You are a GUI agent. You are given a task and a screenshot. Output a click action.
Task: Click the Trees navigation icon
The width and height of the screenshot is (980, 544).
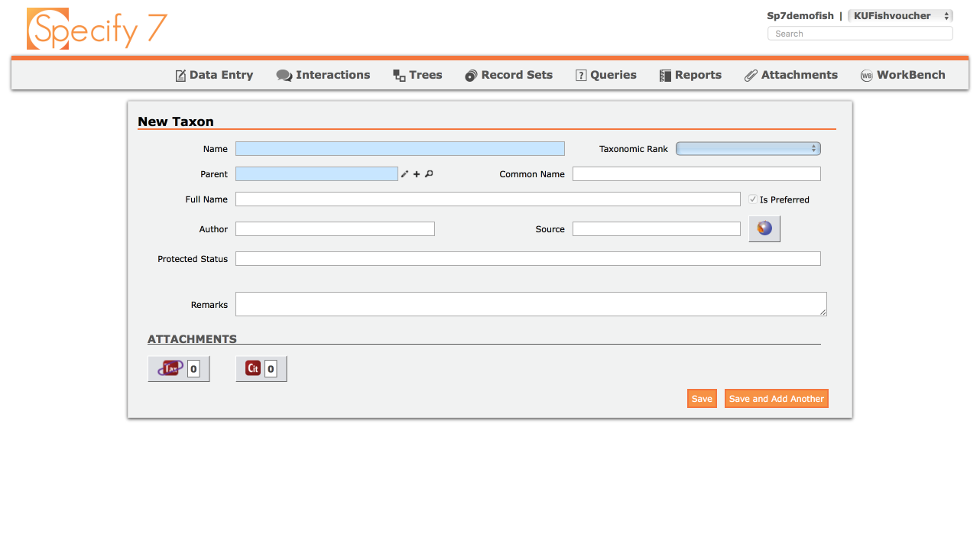pos(398,74)
